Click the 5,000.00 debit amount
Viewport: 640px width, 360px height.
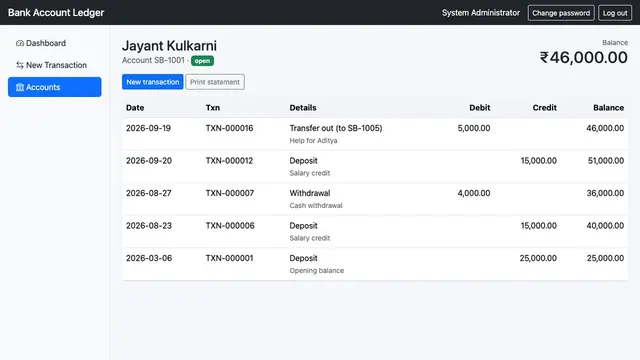(474, 128)
